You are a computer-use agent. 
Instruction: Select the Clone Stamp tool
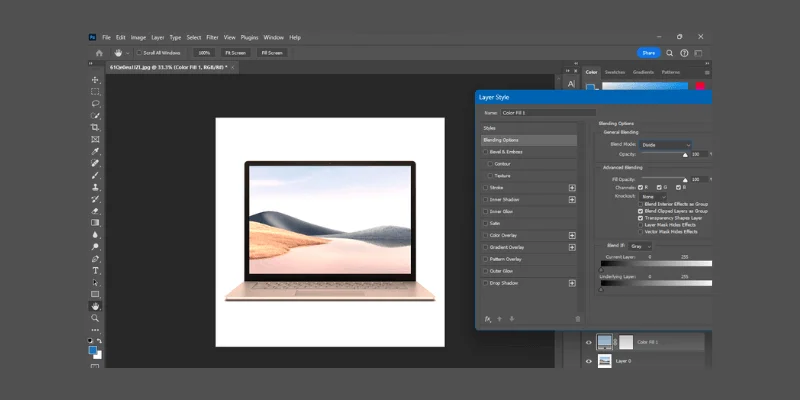coord(95,187)
